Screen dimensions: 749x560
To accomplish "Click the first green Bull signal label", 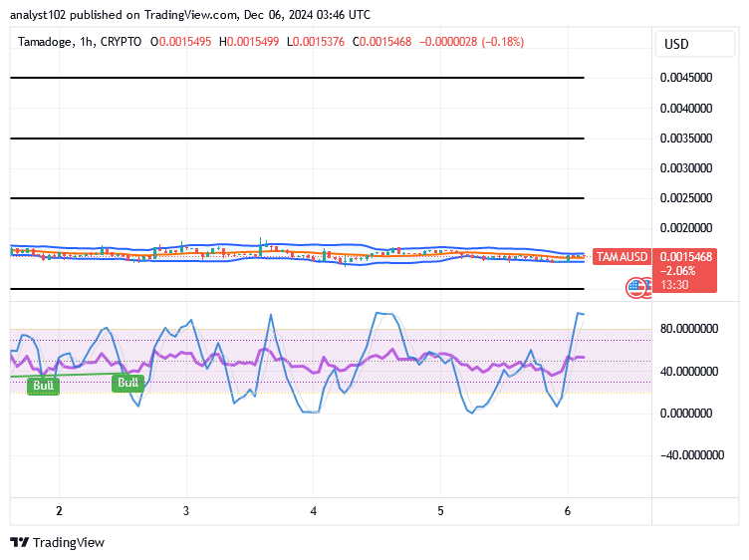I will pyautogui.click(x=44, y=386).
